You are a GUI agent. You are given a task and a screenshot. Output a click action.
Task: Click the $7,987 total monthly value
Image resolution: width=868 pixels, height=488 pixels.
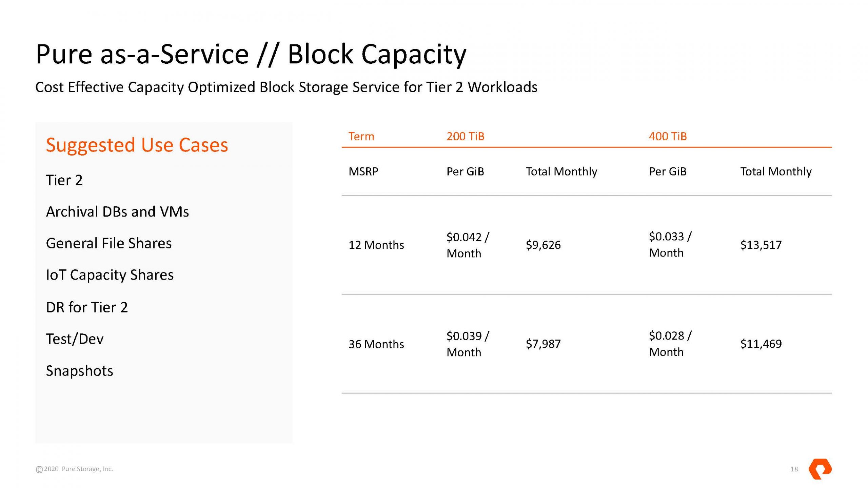point(543,344)
